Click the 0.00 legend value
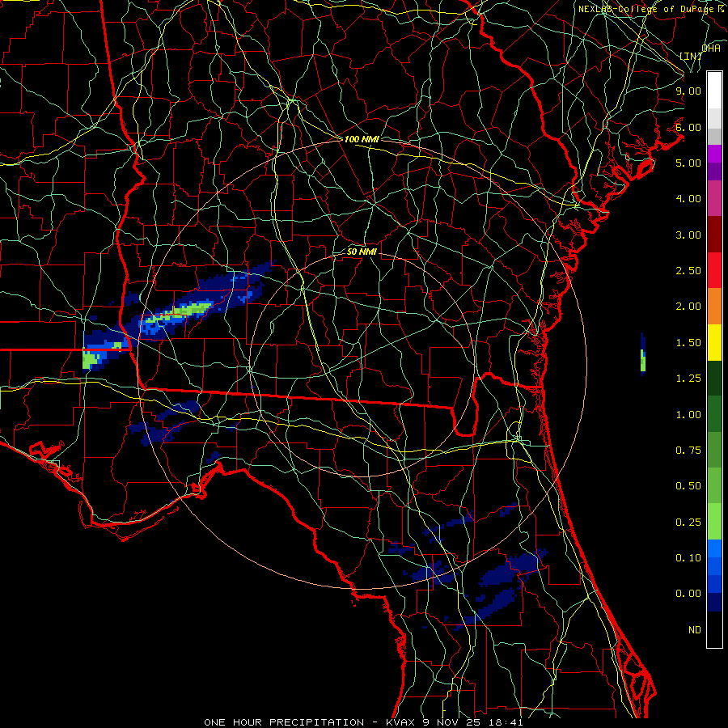Viewport: 728px width, 728px height. tap(688, 594)
